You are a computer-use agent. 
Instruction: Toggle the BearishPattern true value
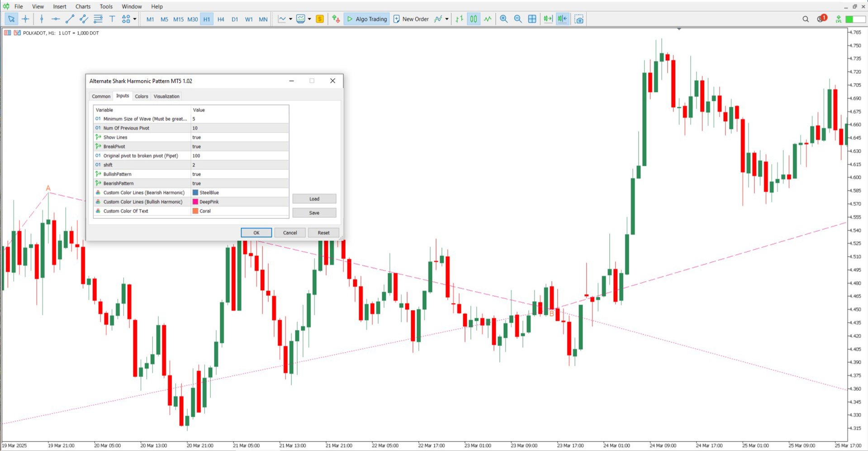[x=240, y=183]
